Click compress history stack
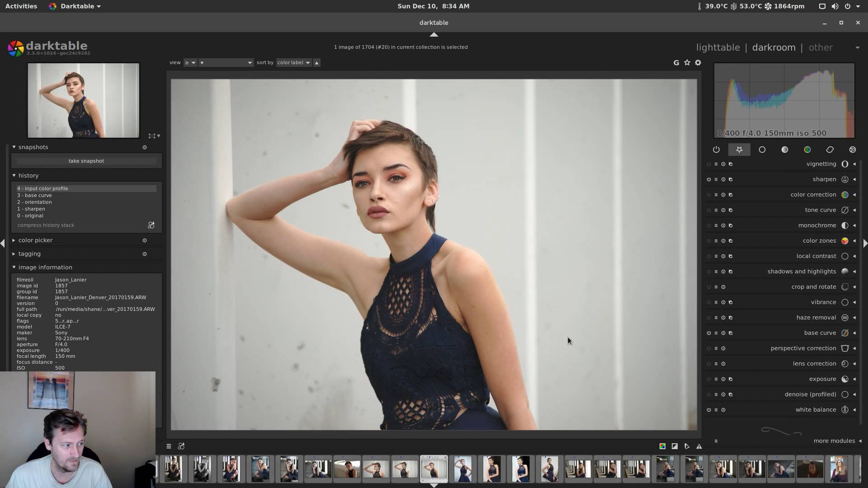Image resolution: width=868 pixels, height=488 pixels. (x=46, y=225)
